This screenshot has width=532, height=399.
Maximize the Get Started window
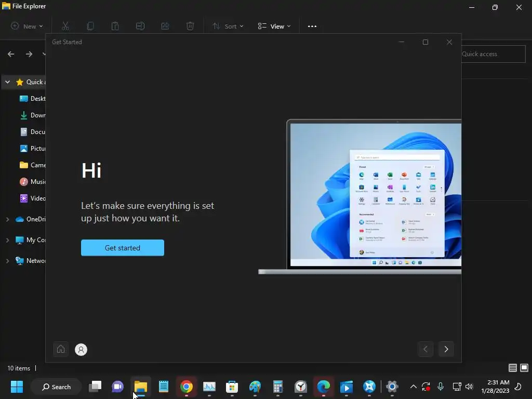[x=425, y=42]
